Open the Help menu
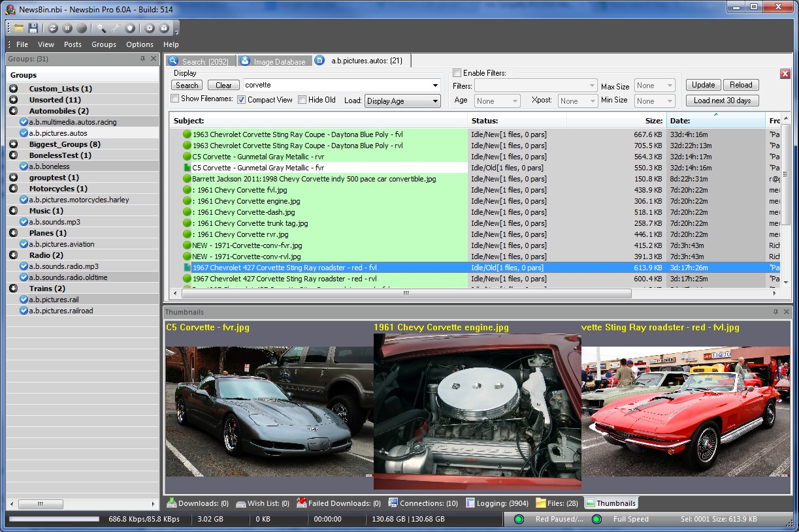 (x=171, y=44)
